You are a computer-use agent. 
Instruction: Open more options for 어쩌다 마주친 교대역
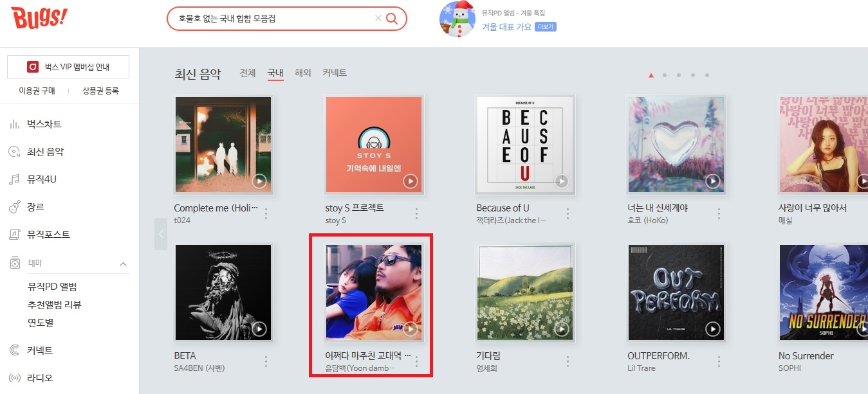point(417,361)
